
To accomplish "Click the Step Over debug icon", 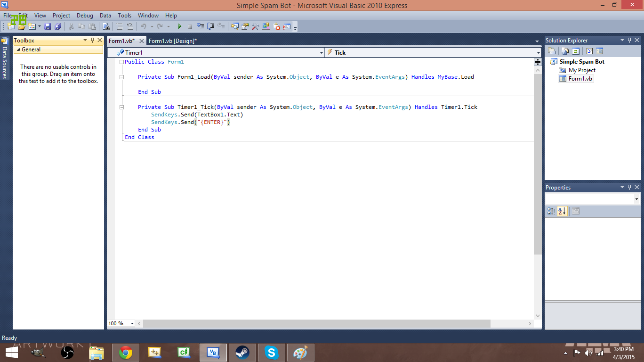I will tap(211, 26).
